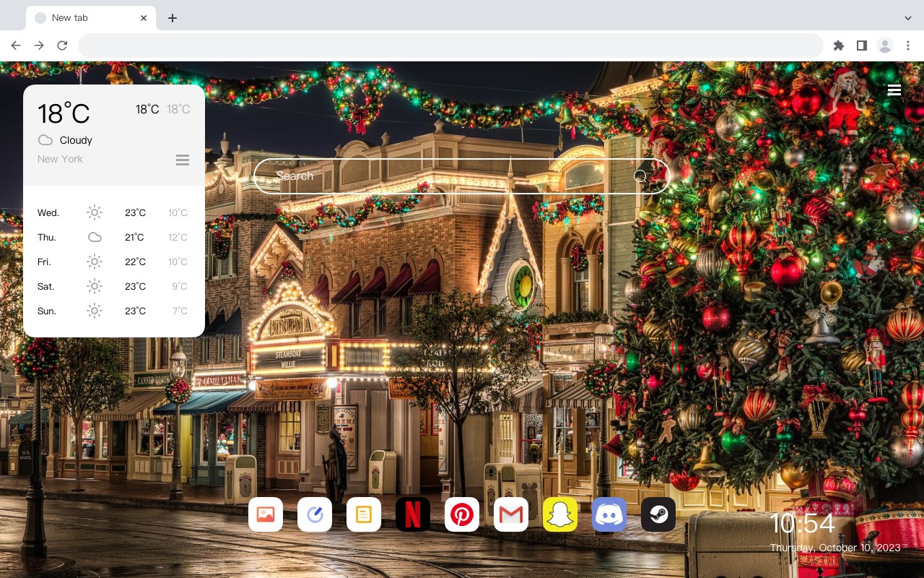Click the sun icon in Sun. row
Screen dimensions: 924x578
pos(95,311)
